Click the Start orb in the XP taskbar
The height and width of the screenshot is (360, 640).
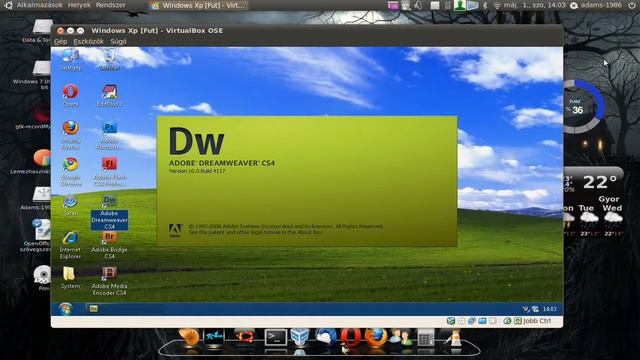[x=65, y=309]
